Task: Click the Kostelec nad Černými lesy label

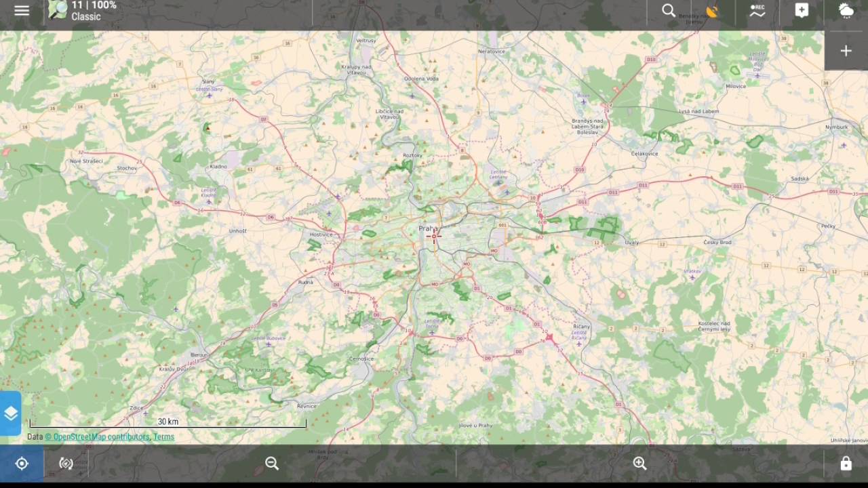Action: 714,327
